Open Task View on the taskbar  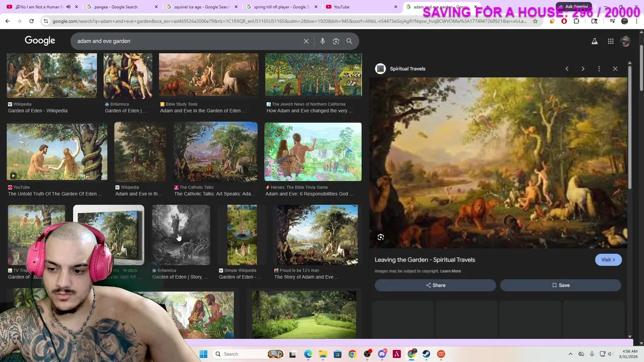click(293, 354)
